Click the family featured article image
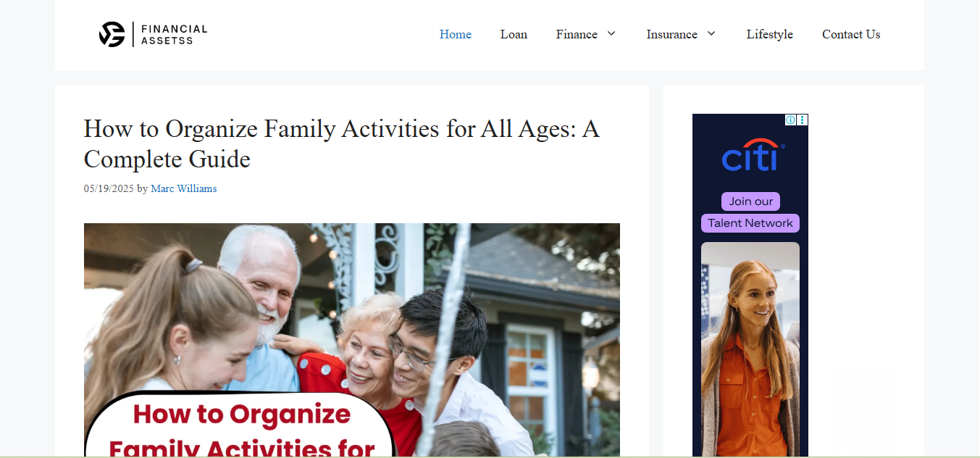 352,340
